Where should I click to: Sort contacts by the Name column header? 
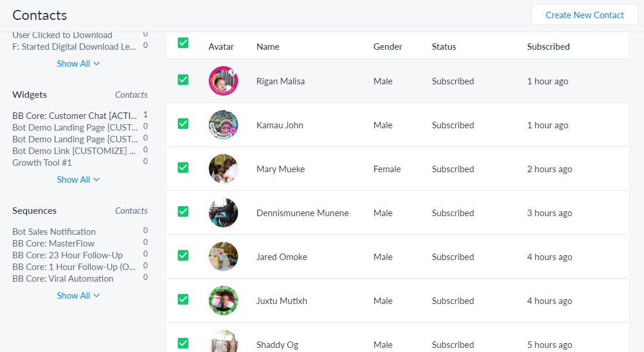click(268, 46)
